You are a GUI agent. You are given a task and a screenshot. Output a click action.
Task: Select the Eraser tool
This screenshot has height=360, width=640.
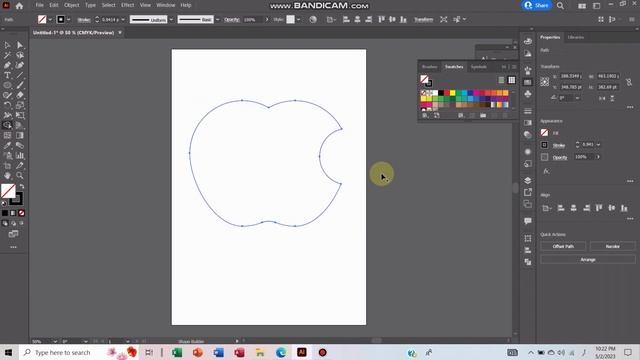point(20,95)
